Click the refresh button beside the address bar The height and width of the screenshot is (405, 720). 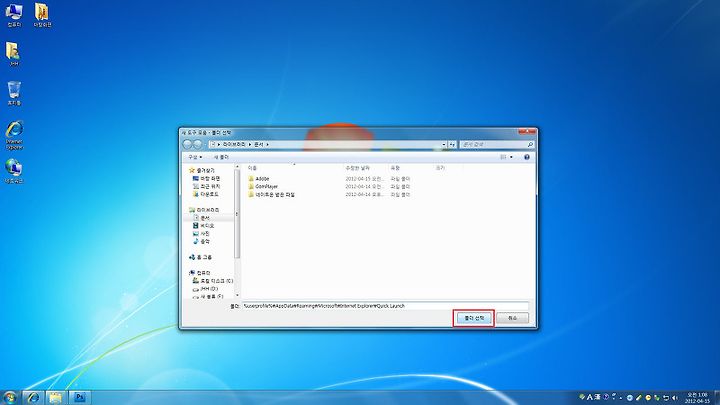(452, 144)
